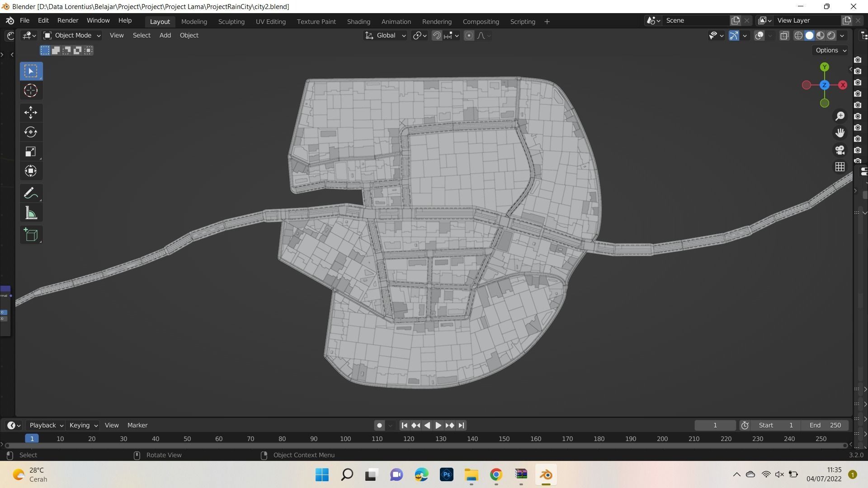This screenshot has height=488, width=868.
Task: Expand the Options dropdown
Action: point(831,50)
